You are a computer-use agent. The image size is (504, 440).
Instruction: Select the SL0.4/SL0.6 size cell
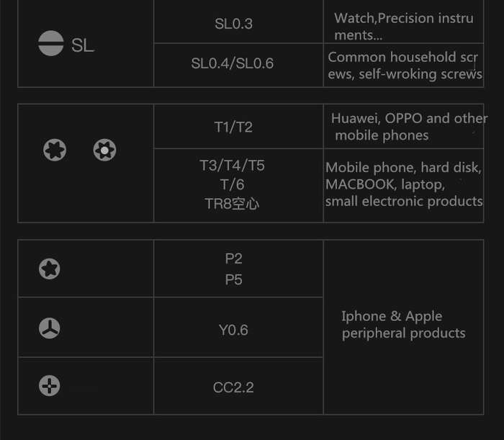point(238,65)
